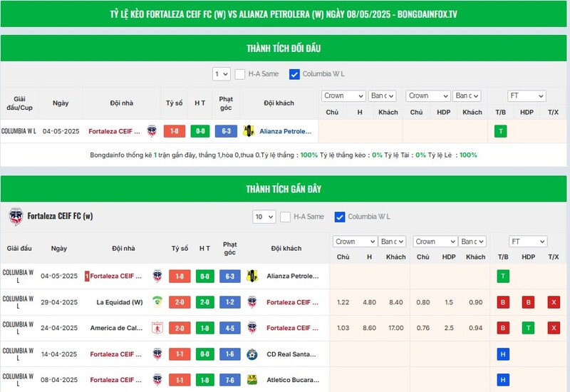Click page title banner with match odds
This screenshot has height=392, width=570.
[284, 14]
